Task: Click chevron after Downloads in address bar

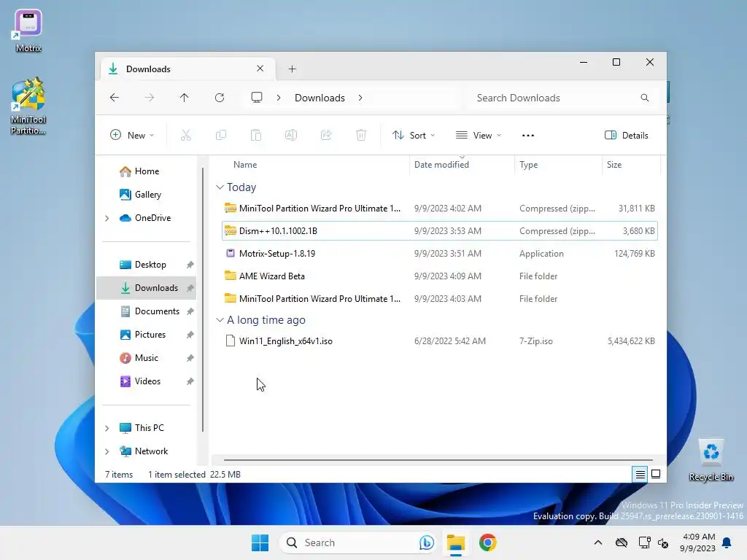Action: [360, 98]
